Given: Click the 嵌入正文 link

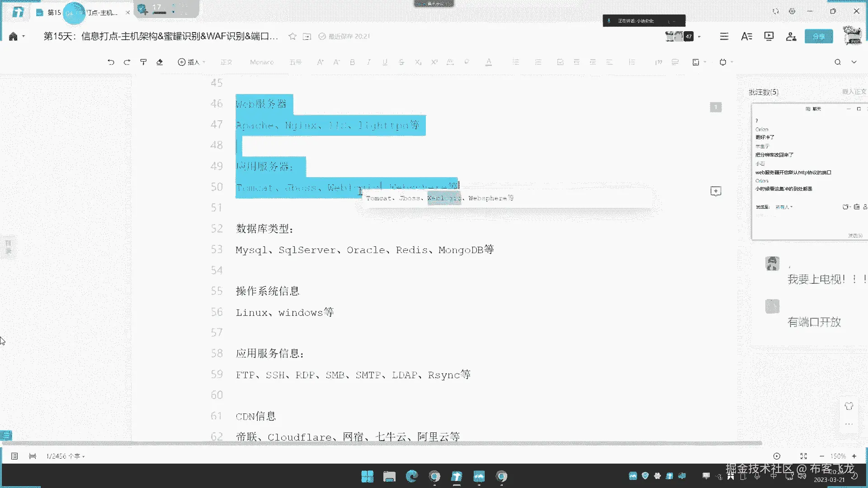Looking at the screenshot, I should [854, 92].
